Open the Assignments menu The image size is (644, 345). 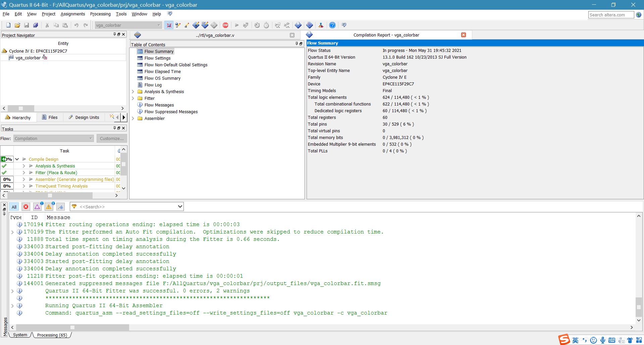pyautogui.click(x=73, y=14)
